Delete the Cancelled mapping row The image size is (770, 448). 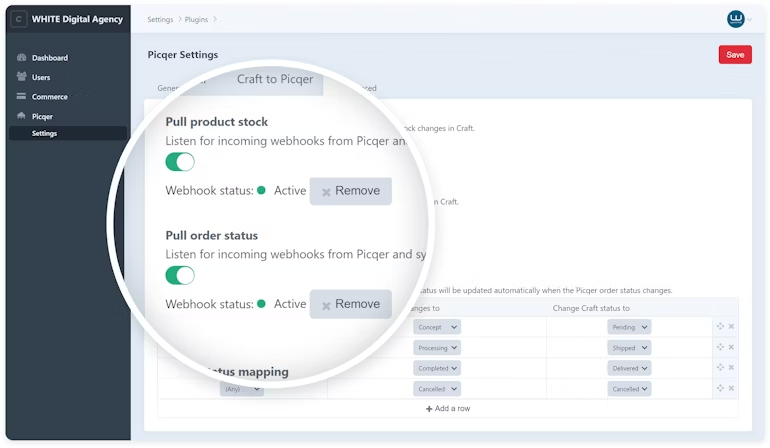(x=731, y=389)
